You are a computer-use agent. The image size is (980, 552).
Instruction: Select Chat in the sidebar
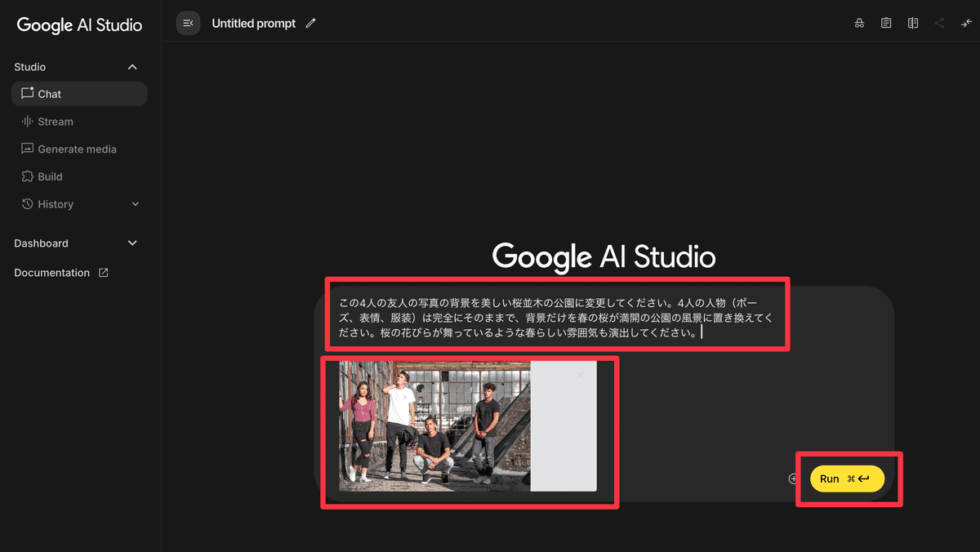[x=79, y=94]
